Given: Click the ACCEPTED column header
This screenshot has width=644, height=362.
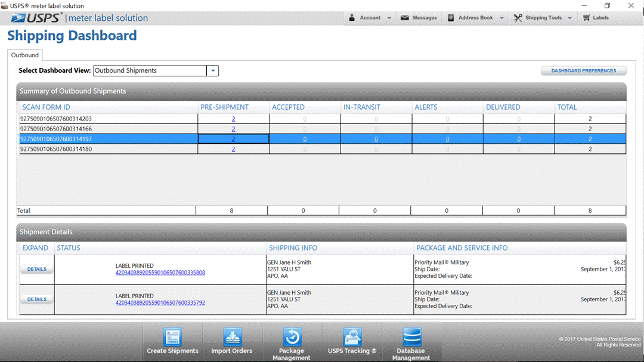Looking at the screenshot, I should click(289, 107).
